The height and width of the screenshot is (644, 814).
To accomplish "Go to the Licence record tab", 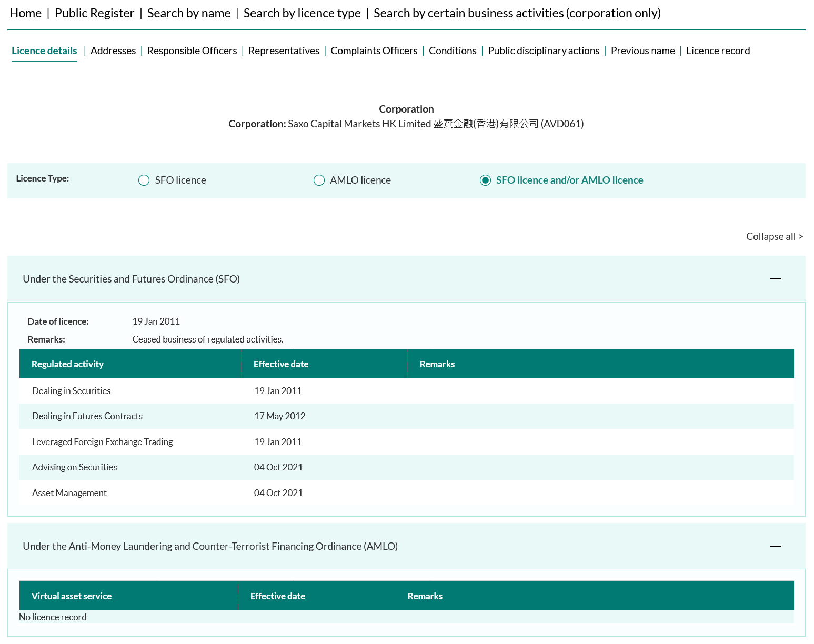I will pos(718,51).
